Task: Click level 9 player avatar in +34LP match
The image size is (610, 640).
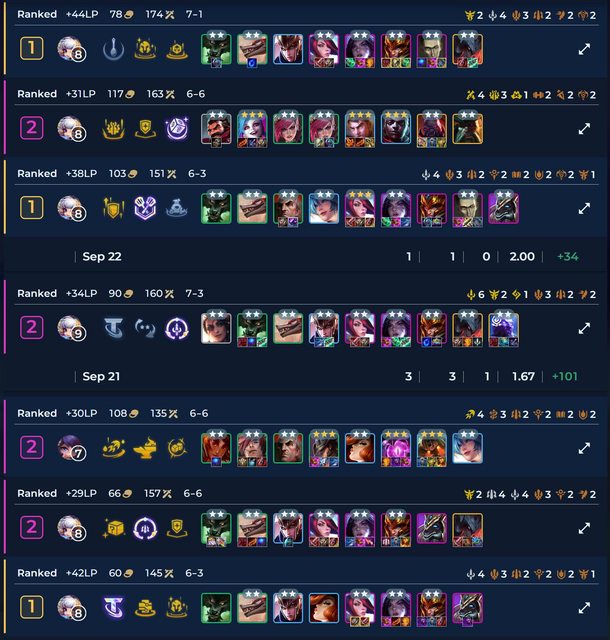Action: pos(71,328)
